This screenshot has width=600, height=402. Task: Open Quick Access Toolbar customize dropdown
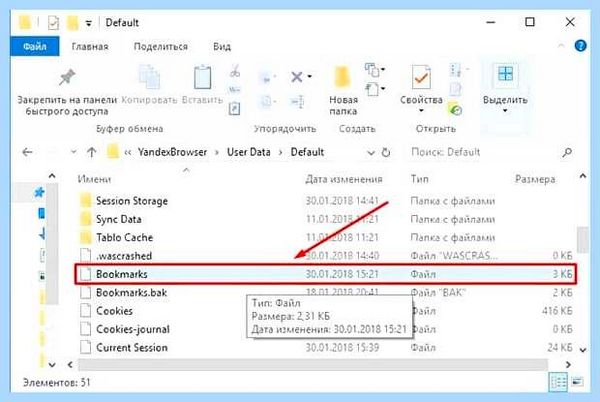(x=89, y=24)
